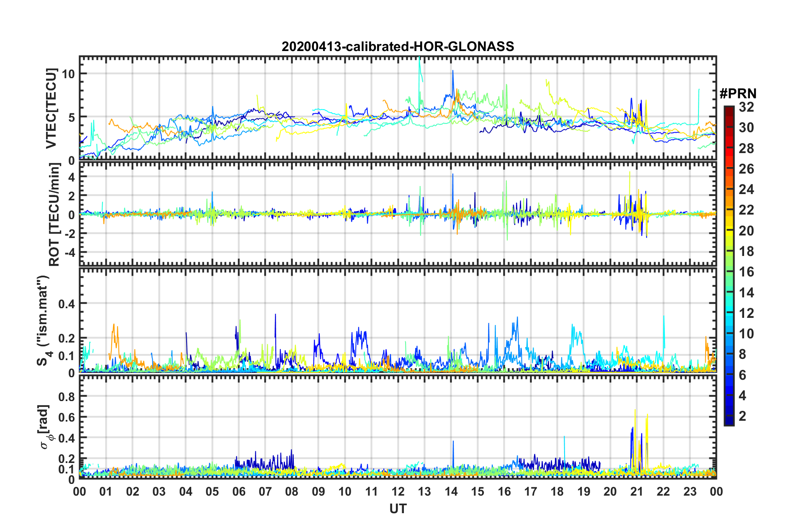Click the VTEC[TECU] y-axis label

click(x=51, y=109)
